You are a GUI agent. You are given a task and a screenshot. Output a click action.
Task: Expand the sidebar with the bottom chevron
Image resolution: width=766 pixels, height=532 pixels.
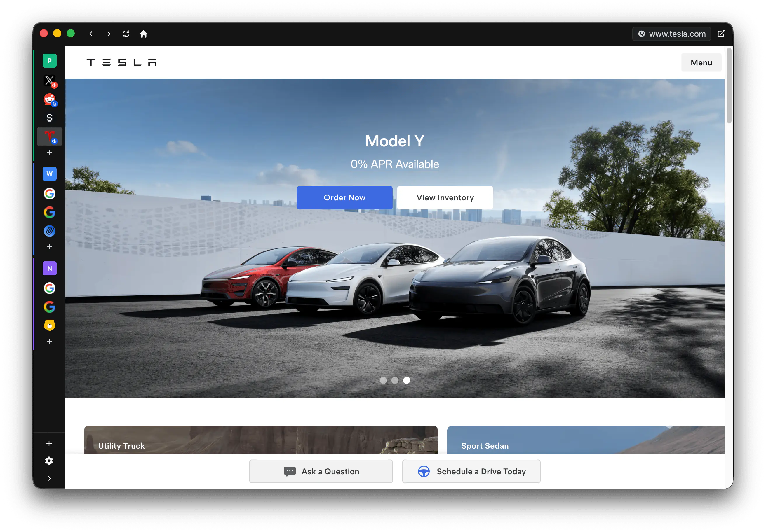[x=49, y=478]
